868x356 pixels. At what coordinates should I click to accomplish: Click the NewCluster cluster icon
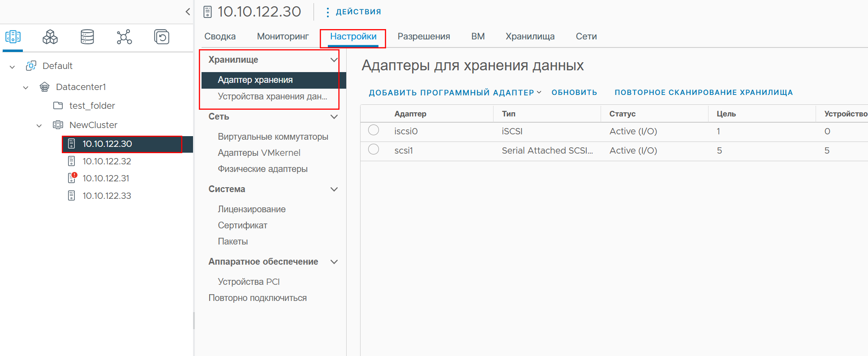tap(58, 125)
